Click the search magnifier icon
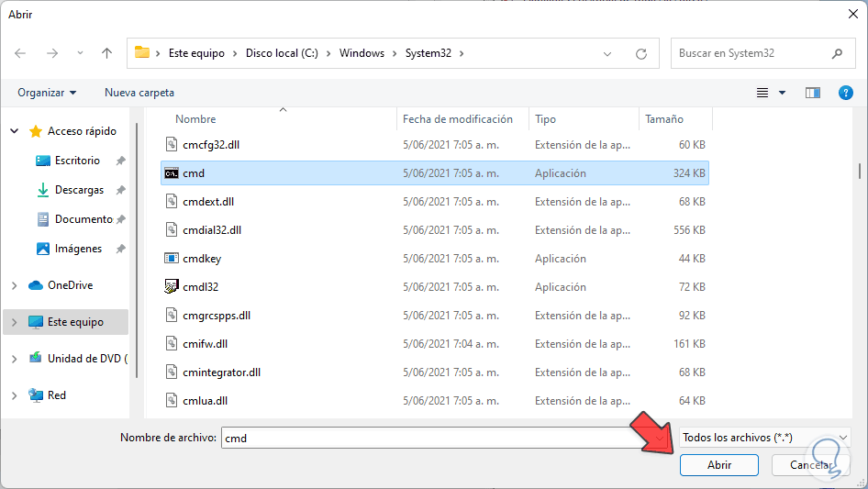The image size is (868, 489). click(x=837, y=53)
